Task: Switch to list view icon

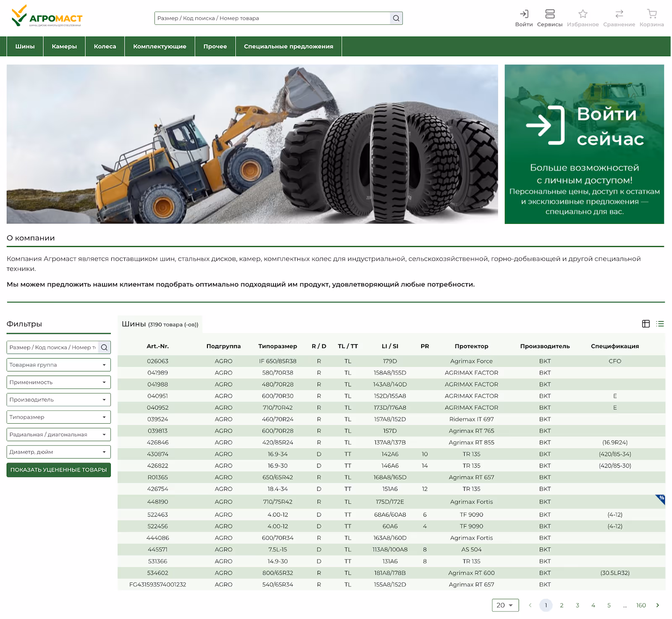Action: (660, 324)
